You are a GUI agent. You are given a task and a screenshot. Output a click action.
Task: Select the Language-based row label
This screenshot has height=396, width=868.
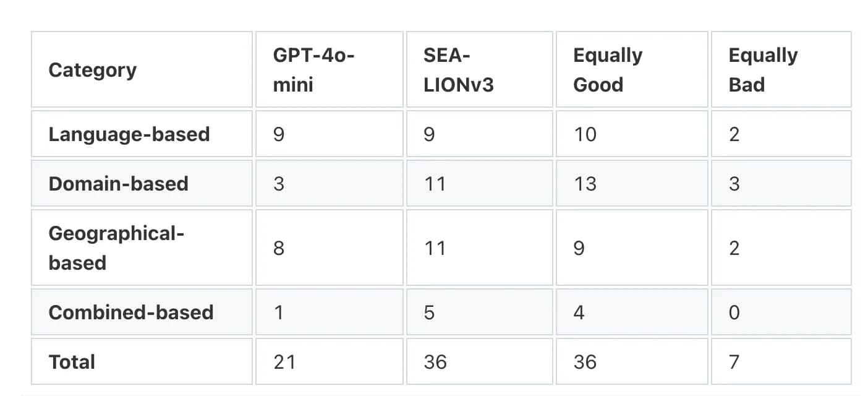coord(129,134)
